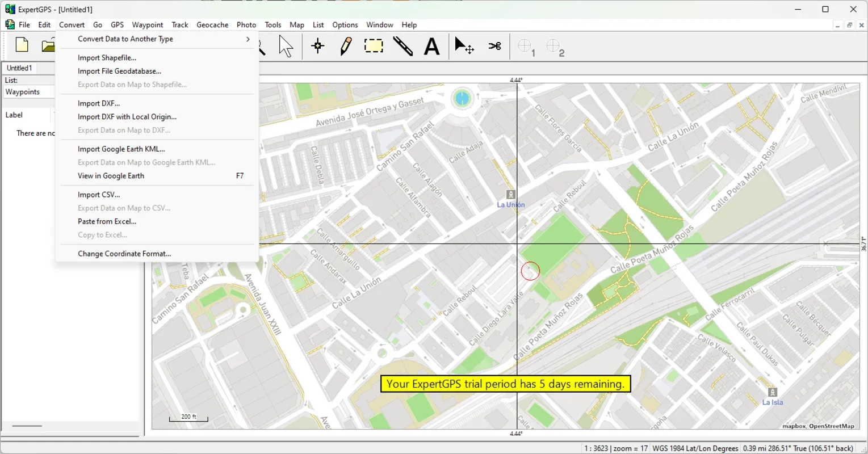Select the dashed rectangle selection tool
This screenshot has width=868, height=454.
tap(374, 46)
